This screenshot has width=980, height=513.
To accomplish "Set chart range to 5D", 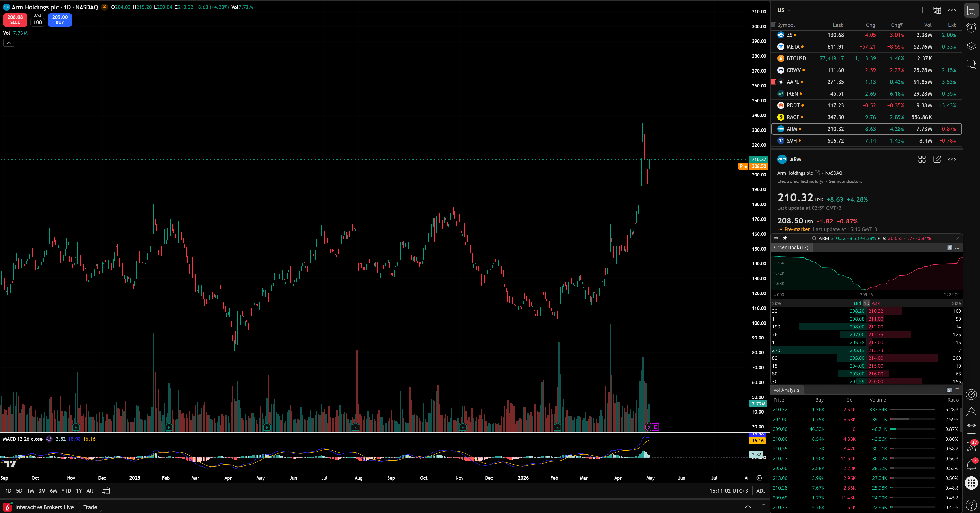I will (x=19, y=491).
